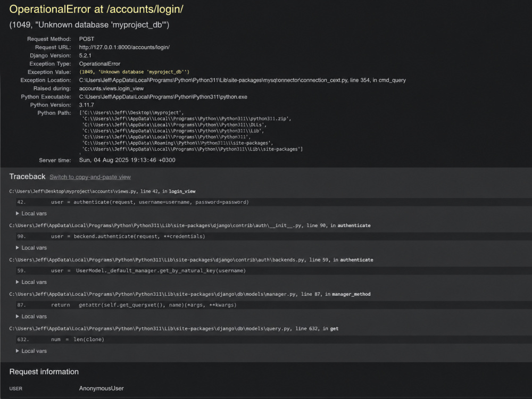Expand Local vars under query.py get frame

coord(31,351)
